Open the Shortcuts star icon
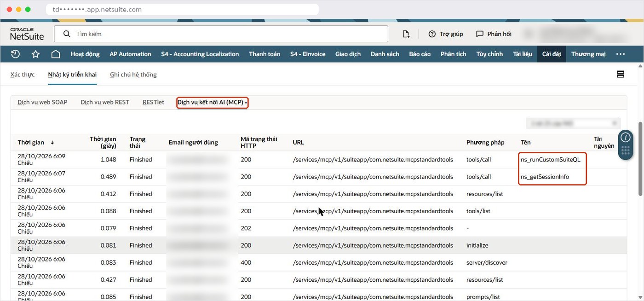Image resolution: width=644 pixels, height=301 pixels. [35, 54]
